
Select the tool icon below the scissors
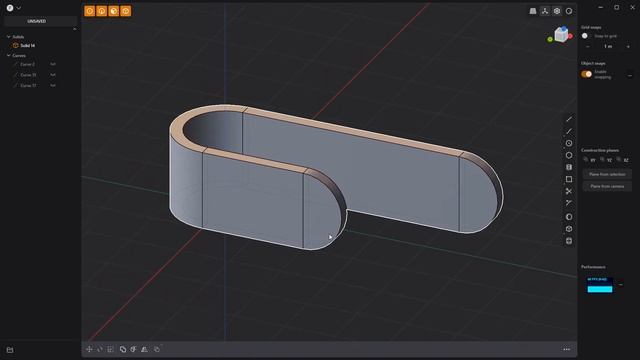[x=569, y=203]
